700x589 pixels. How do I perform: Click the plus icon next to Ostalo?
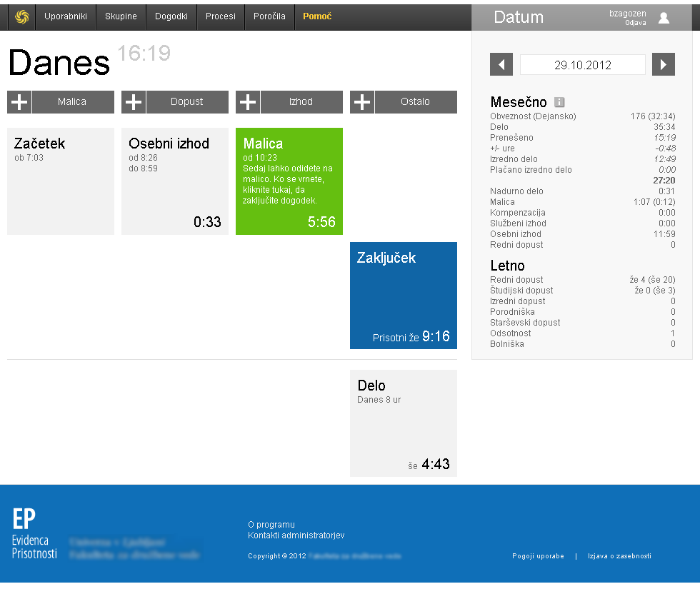pos(362,102)
